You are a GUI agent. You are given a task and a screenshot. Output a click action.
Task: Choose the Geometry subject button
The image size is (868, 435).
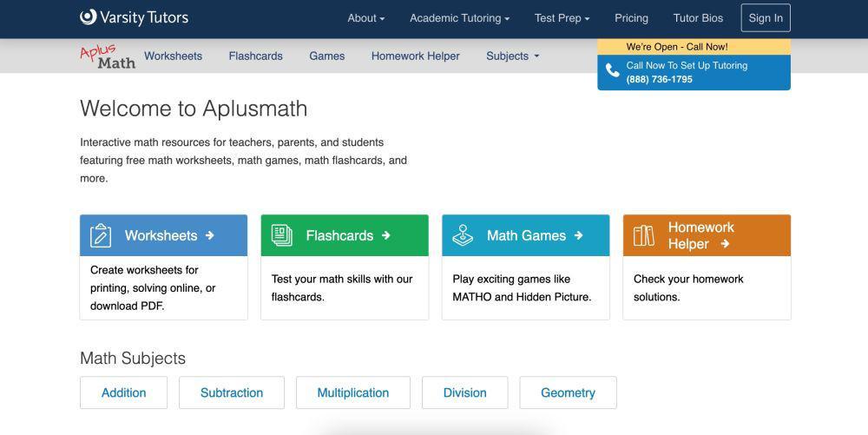(568, 393)
